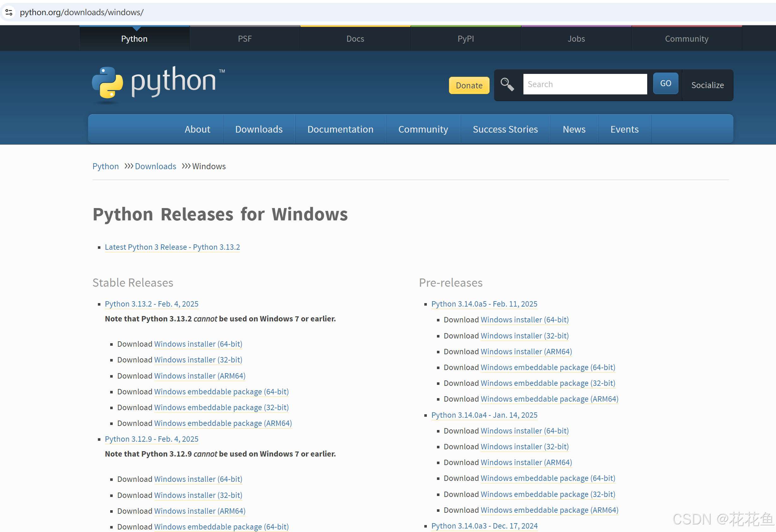Open the Socialize dropdown menu
This screenshot has height=532, width=776.
(707, 85)
